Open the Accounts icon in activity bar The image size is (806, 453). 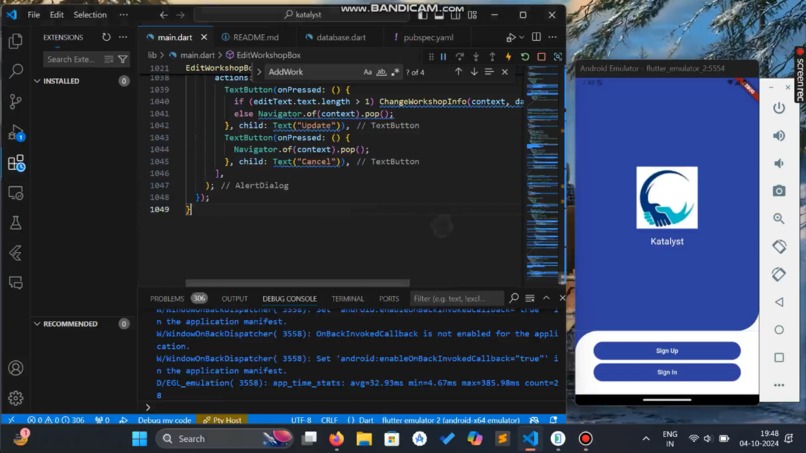(15, 368)
